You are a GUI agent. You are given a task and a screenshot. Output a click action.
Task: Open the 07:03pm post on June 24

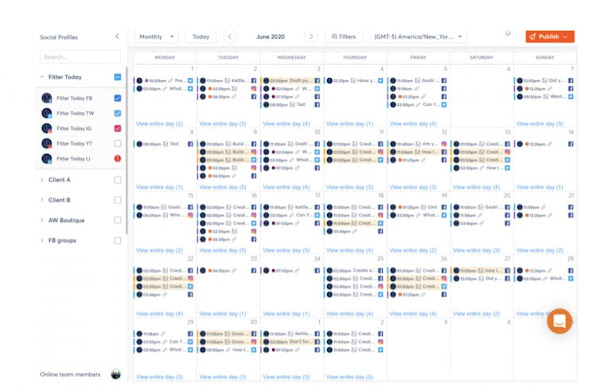point(290,270)
